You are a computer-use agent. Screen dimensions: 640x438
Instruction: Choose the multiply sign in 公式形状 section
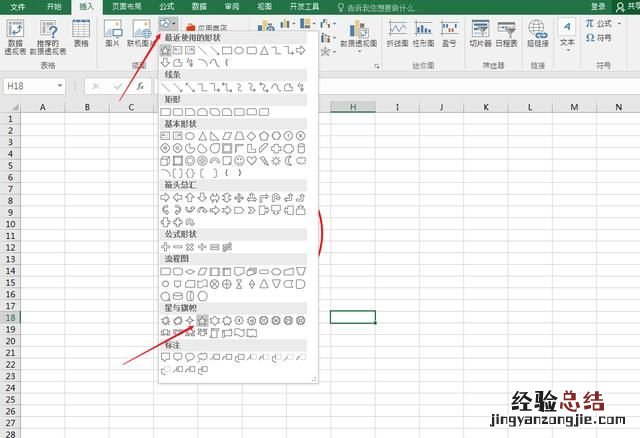[190, 247]
